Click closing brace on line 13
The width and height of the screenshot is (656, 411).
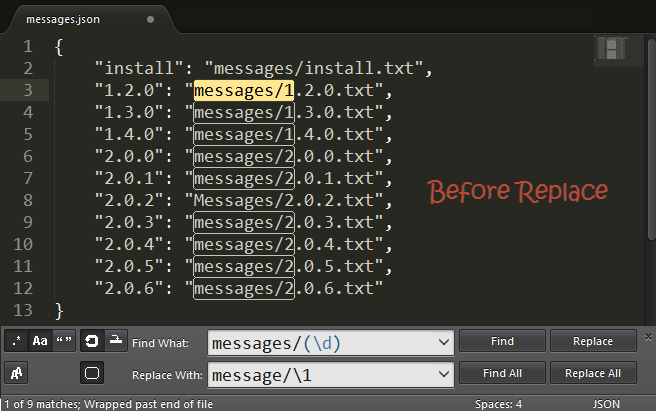pos(59,311)
